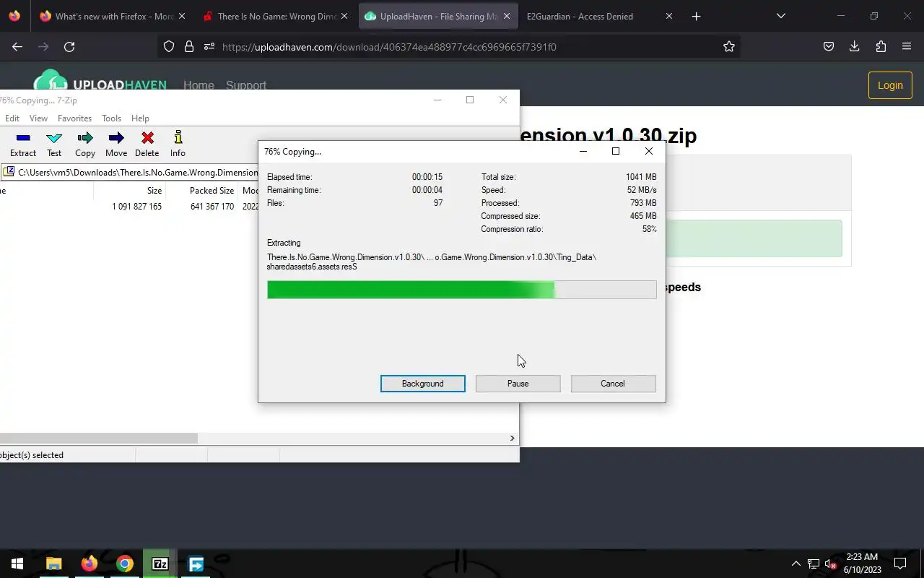Open the 7-Zip Tools menu
This screenshot has width=924, height=578.
coord(111,118)
